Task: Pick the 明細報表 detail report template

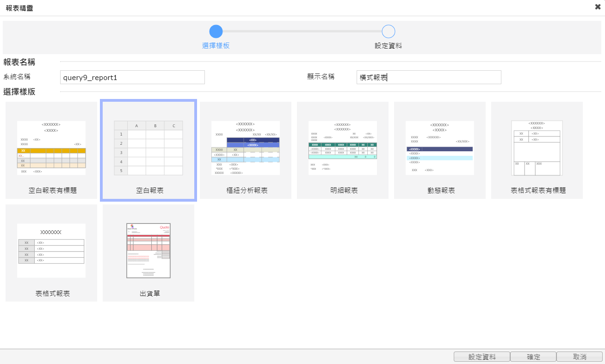Action: pos(343,148)
